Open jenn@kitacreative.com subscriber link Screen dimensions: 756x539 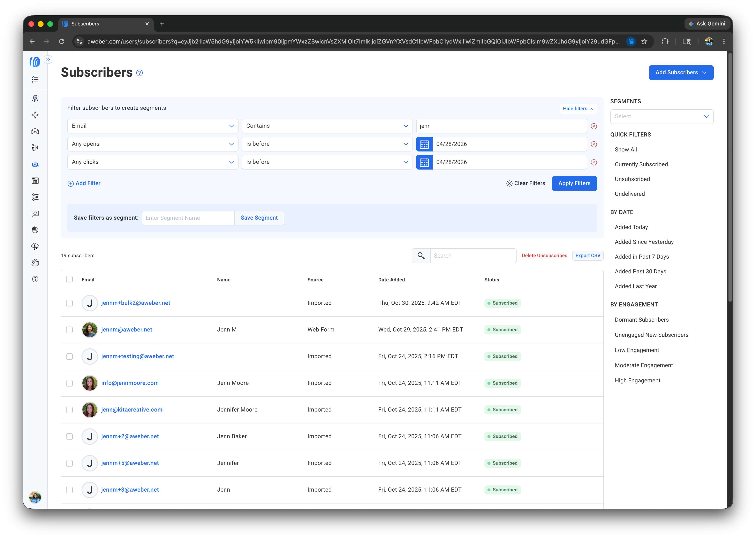131,409
